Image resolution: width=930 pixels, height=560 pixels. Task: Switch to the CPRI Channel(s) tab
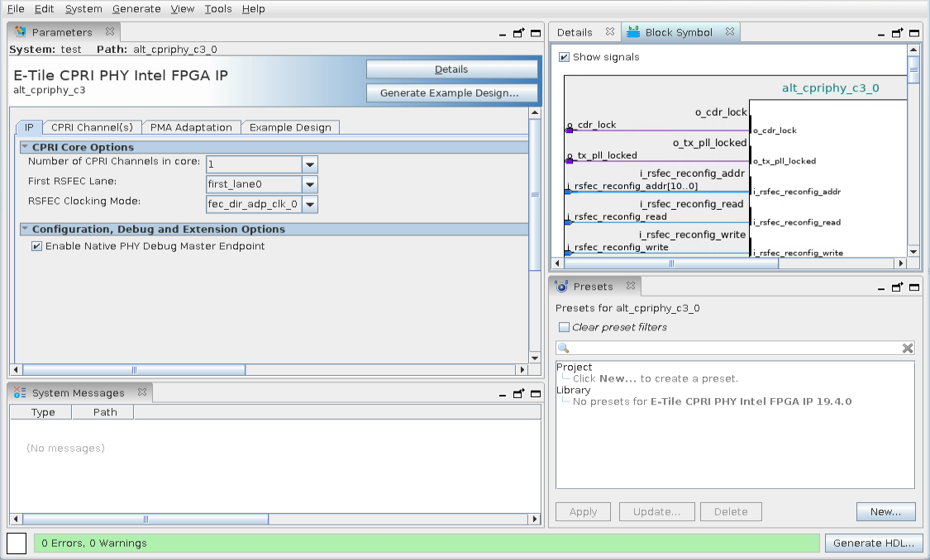(x=92, y=127)
